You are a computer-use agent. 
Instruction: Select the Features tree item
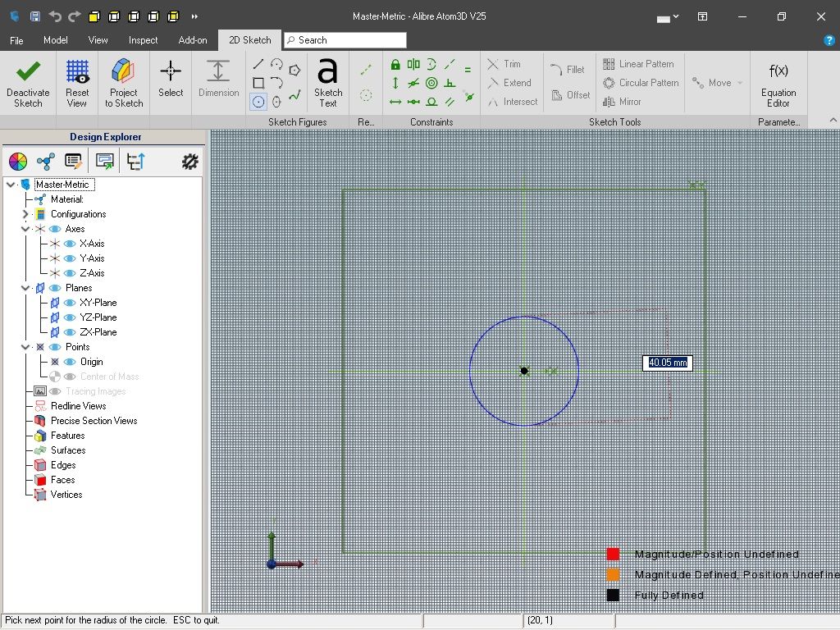tap(67, 436)
